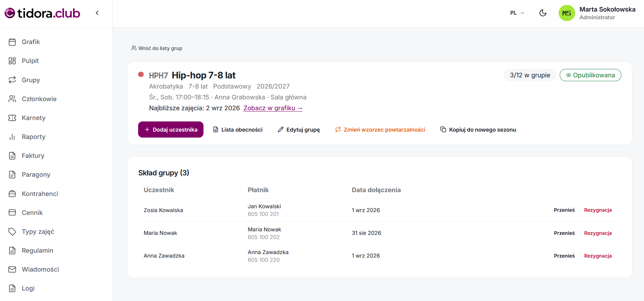The height and width of the screenshot is (301, 644).
Task: Open the Raporty bar chart icon
Action: tap(12, 137)
